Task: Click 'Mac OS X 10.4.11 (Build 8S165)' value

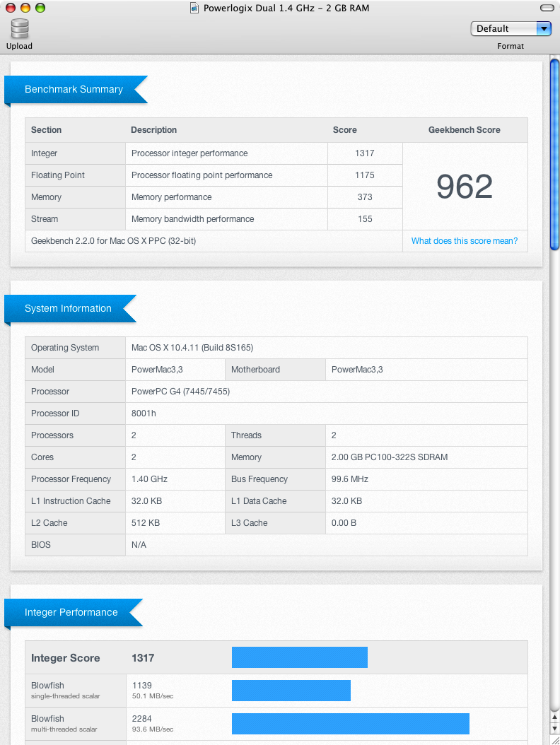Action: coord(192,348)
